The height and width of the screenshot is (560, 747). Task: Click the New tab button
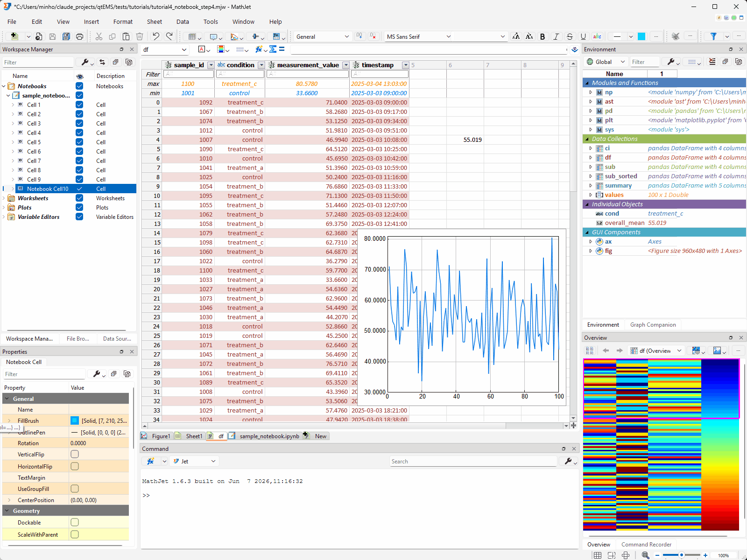(316, 436)
